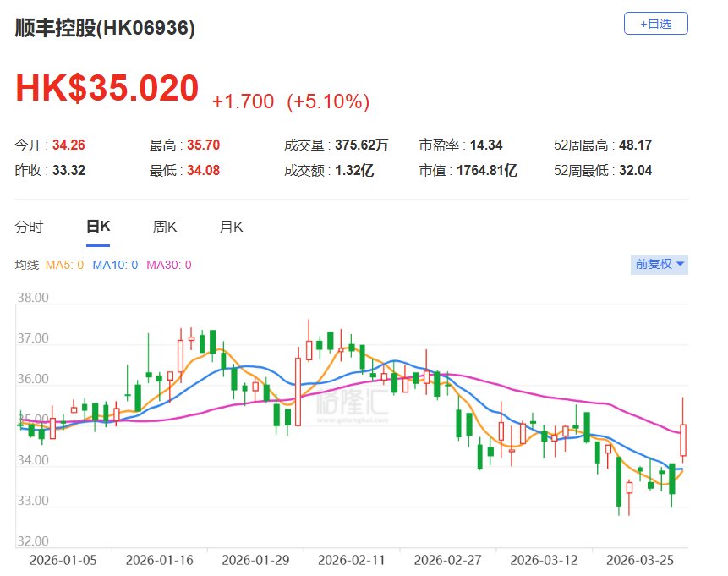The height and width of the screenshot is (576, 728).
Task: Toggle the blue MA10 legend label
Action: (x=115, y=265)
